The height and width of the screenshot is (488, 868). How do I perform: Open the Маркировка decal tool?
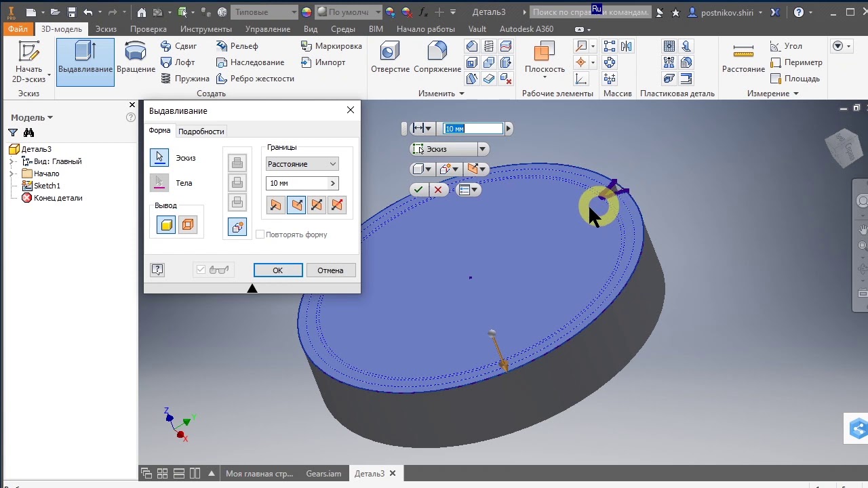[x=331, y=46]
